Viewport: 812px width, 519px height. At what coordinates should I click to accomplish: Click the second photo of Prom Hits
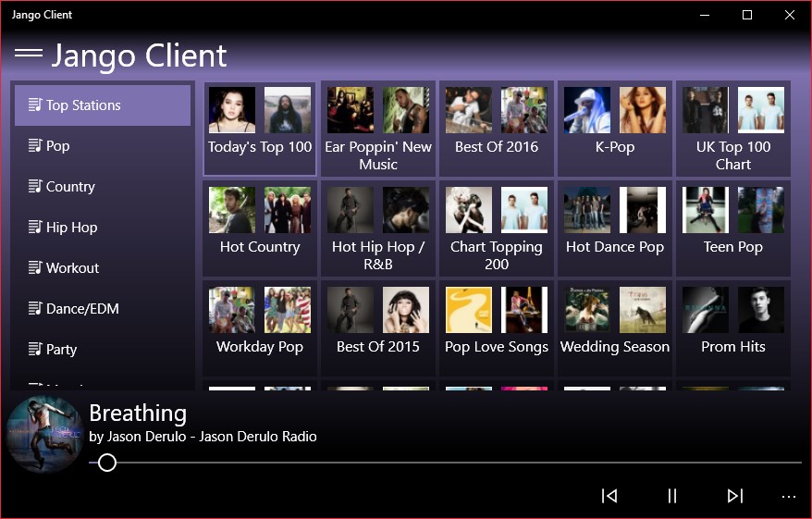click(x=761, y=310)
